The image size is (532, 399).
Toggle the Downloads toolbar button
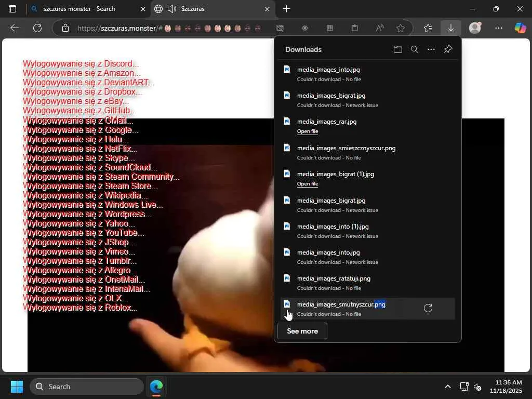pos(451,28)
